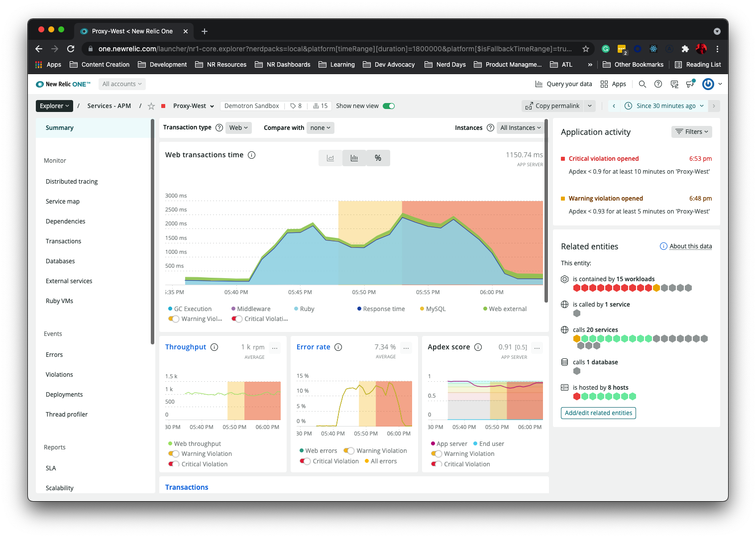This screenshot has width=756, height=538.
Task: Click info icon next to Instances
Action: tap(490, 128)
